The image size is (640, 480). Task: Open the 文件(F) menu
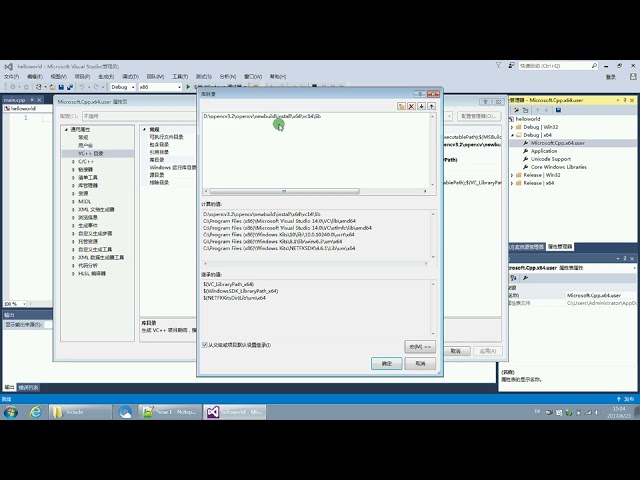(10, 76)
